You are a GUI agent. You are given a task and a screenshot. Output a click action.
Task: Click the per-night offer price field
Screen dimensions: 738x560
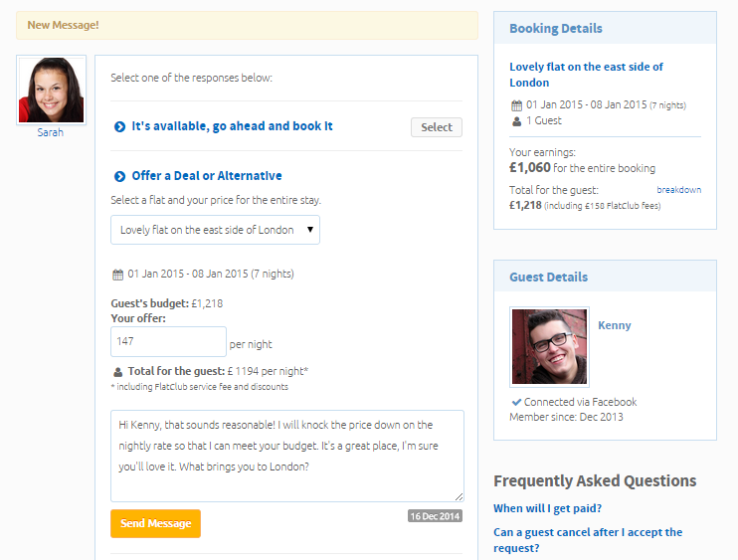[x=168, y=341]
